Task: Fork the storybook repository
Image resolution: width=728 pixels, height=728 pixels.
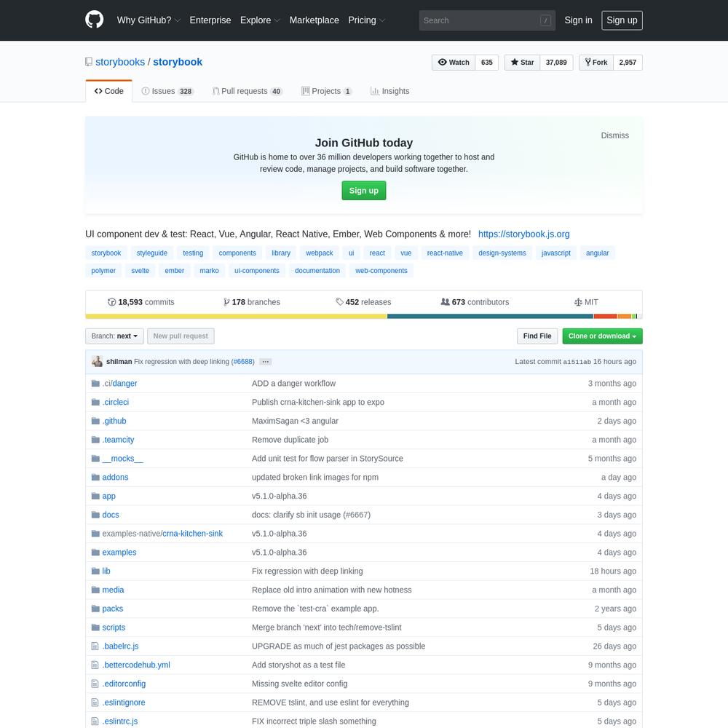Action: (596, 63)
